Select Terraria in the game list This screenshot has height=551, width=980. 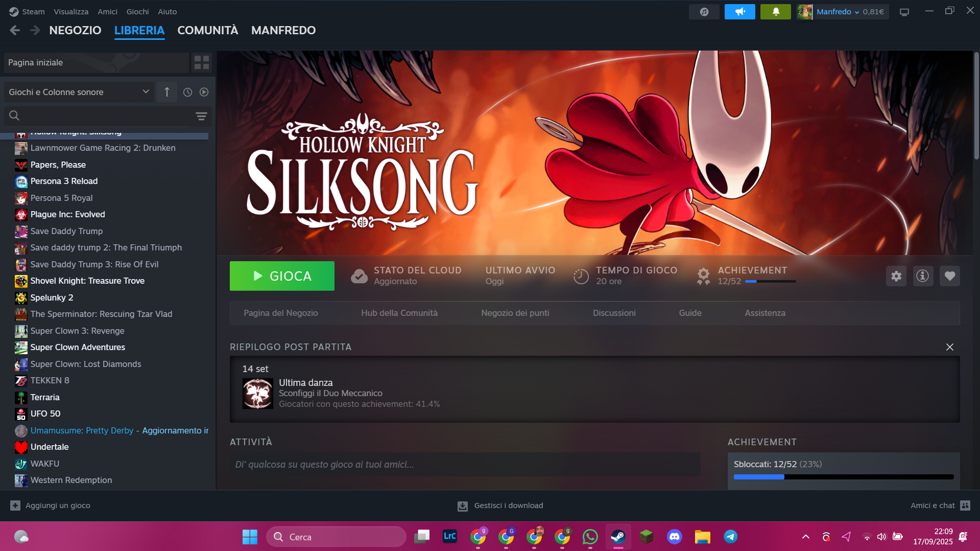pos(45,397)
